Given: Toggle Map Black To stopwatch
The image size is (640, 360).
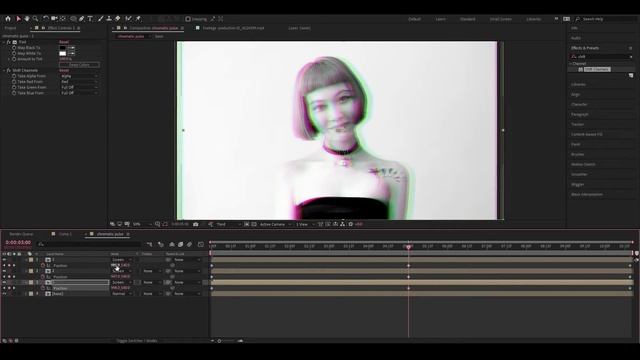Looking at the screenshot, I should point(14,48).
